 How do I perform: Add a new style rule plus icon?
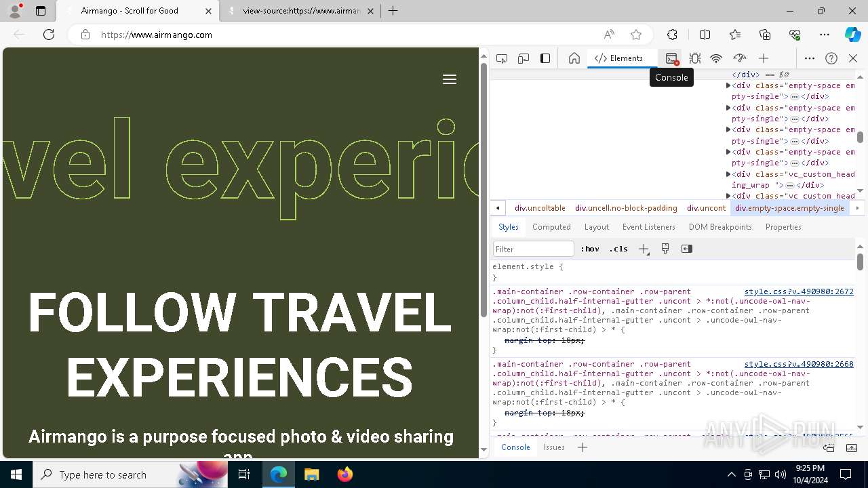click(644, 249)
